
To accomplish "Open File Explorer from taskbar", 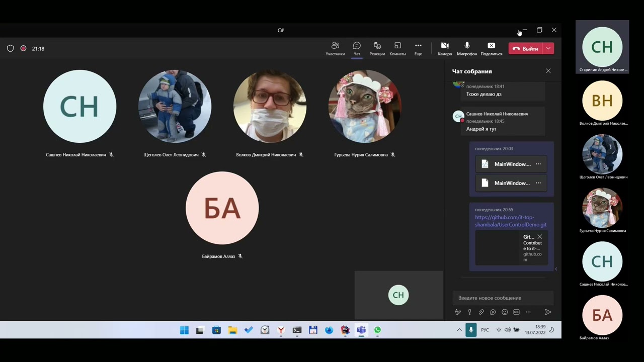I will (x=232, y=330).
